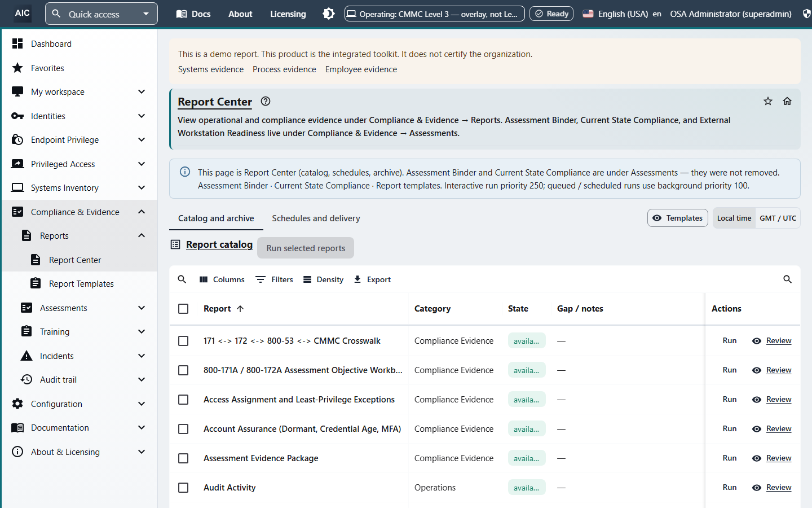
Task: Export the report table
Action: point(372,279)
